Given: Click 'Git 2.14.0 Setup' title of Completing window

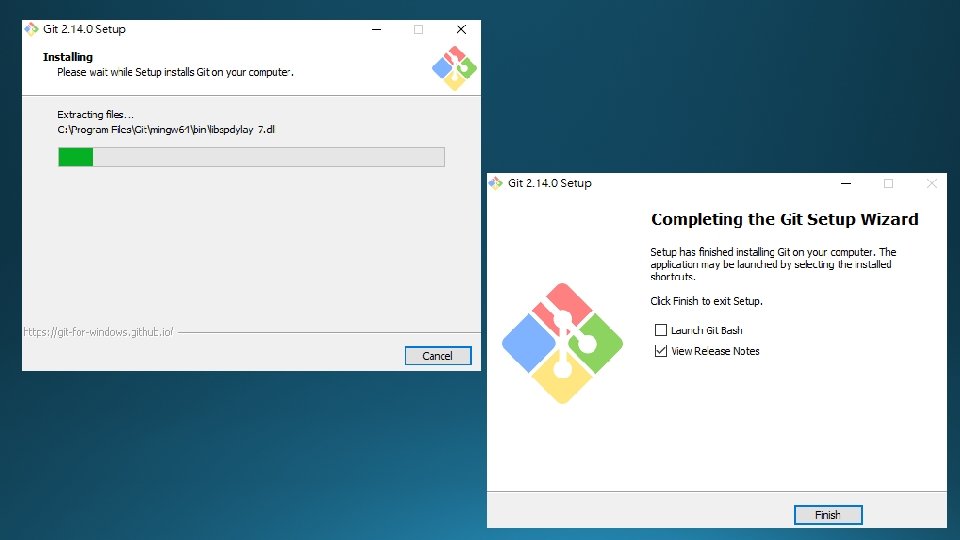Looking at the screenshot, I should (x=550, y=183).
